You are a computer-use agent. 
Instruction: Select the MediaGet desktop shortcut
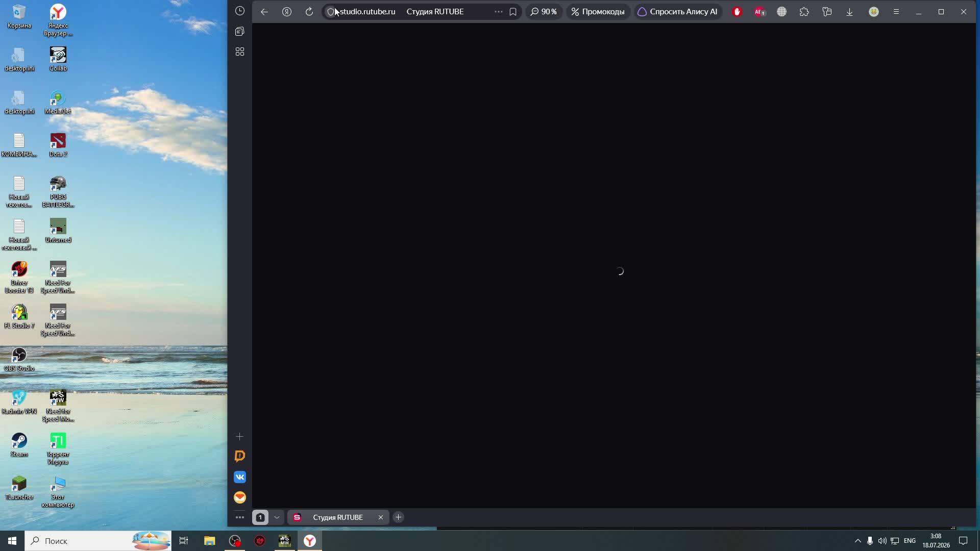click(58, 102)
